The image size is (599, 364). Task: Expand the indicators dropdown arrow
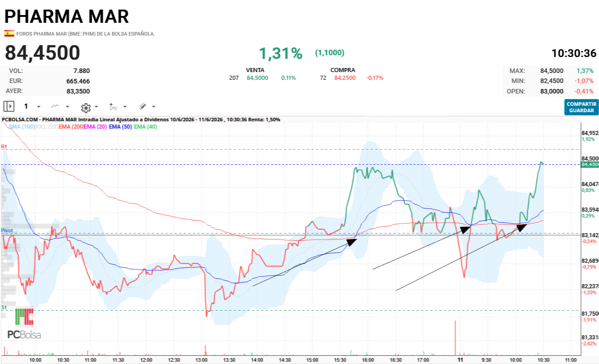(125, 107)
